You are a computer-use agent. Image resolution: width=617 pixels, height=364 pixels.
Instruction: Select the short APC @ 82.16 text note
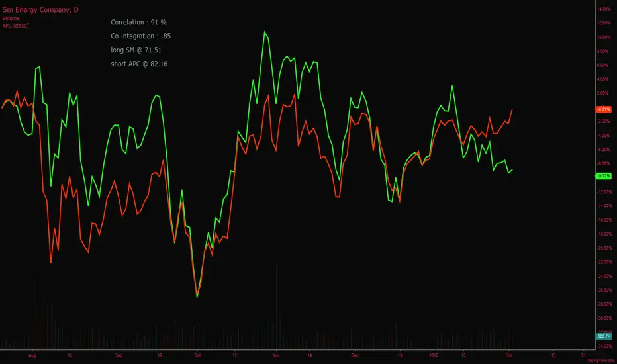pos(139,64)
